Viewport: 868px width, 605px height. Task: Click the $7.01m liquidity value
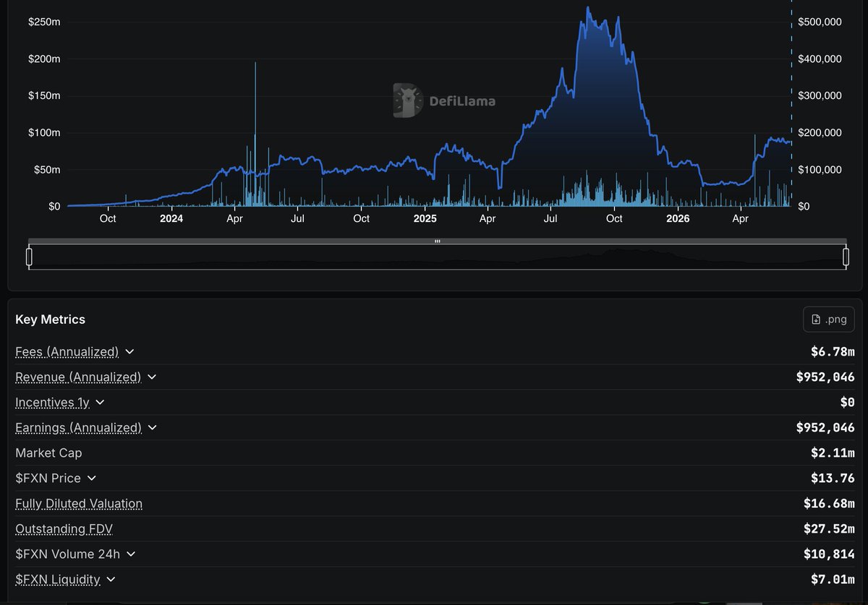833,580
